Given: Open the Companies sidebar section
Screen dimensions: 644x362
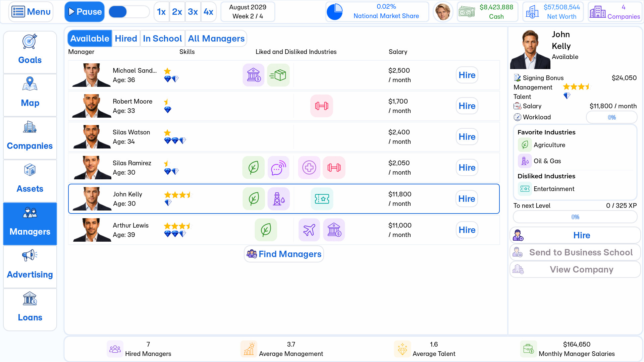Looking at the screenshot, I should coord(30,138).
